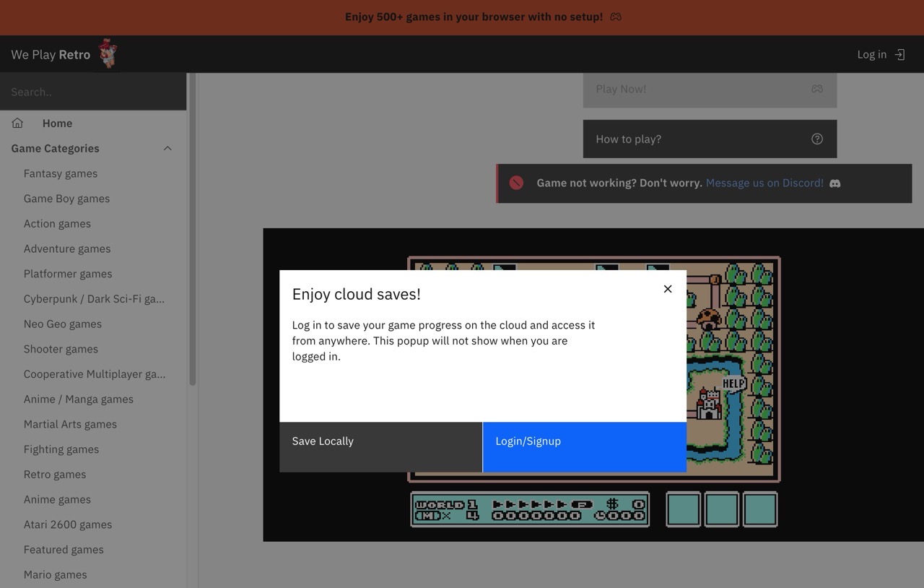Click the question mark help icon

[816, 139]
